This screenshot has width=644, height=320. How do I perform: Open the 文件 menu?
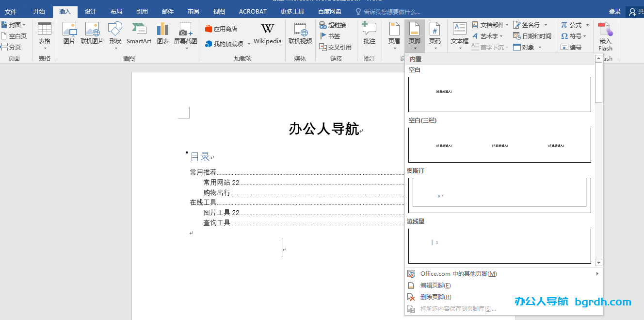point(11,11)
